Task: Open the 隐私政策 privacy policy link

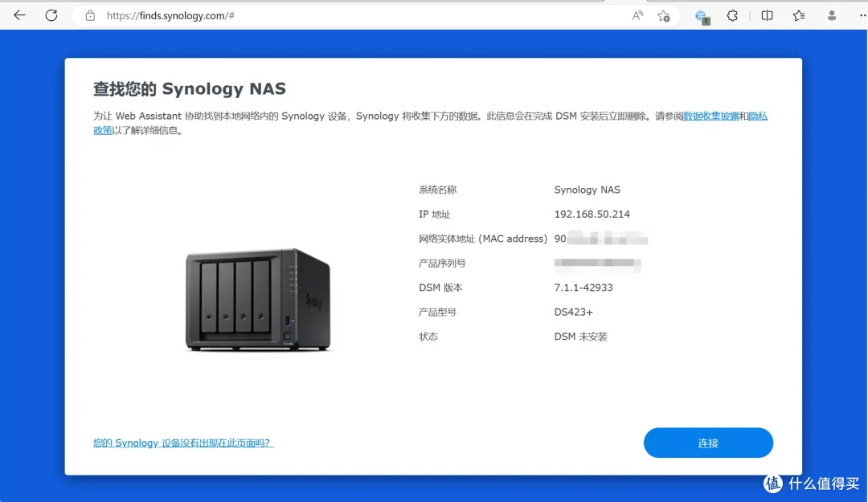Action: pyautogui.click(x=758, y=116)
